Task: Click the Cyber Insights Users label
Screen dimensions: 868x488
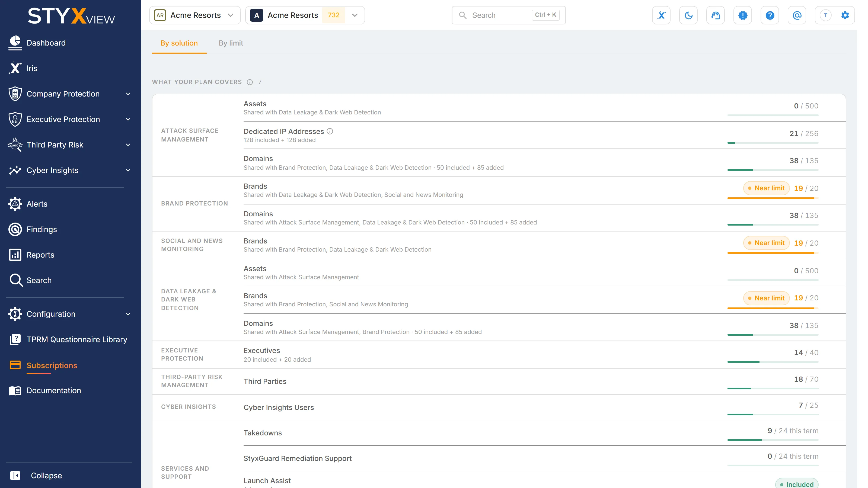Action: point(279,407)
